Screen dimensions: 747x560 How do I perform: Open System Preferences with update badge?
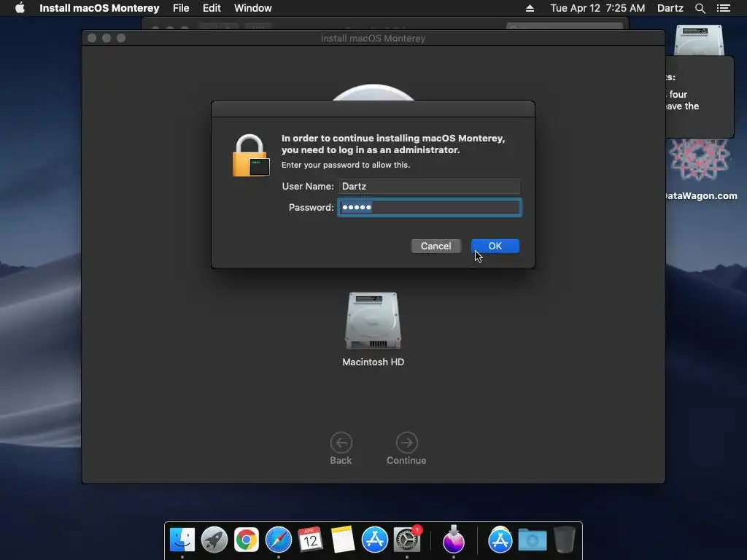(407, 539)
